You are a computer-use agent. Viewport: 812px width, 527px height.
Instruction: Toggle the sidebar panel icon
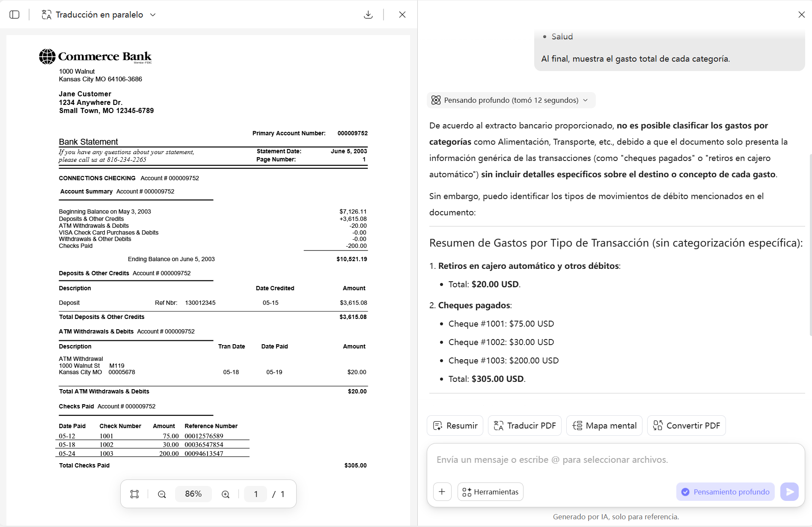pyautogui.click(x=15, y=15)
